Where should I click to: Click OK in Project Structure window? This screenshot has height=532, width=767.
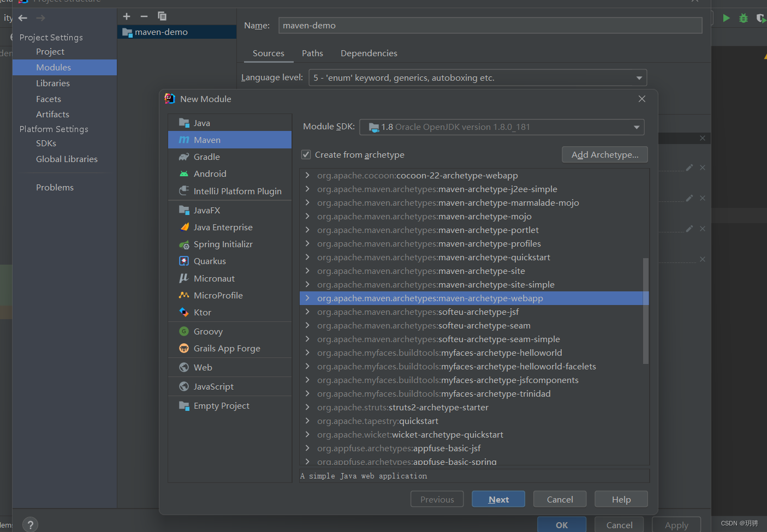[x=562, y=525]
